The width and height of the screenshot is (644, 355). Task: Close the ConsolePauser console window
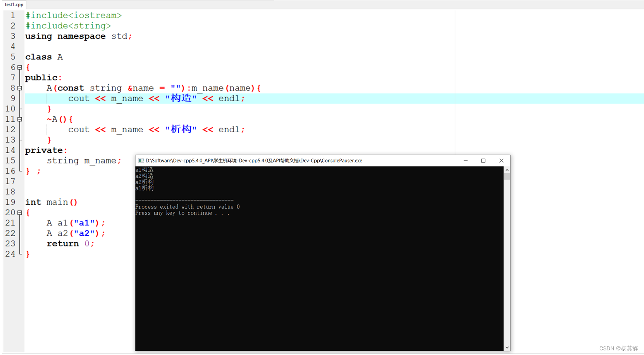point(501,161)
